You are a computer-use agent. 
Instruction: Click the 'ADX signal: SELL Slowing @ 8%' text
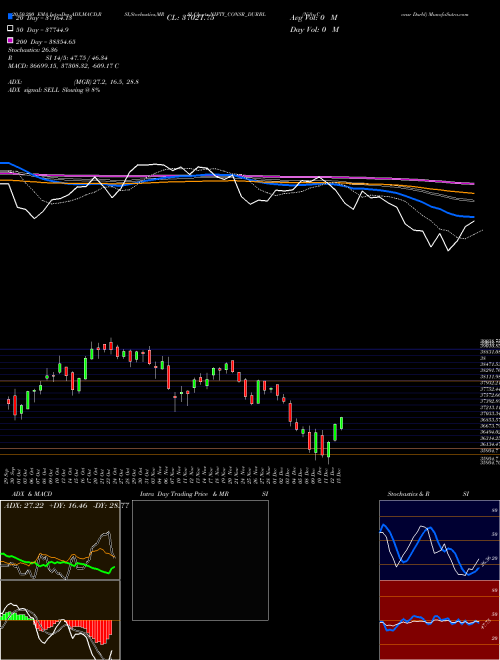(54, 90)
